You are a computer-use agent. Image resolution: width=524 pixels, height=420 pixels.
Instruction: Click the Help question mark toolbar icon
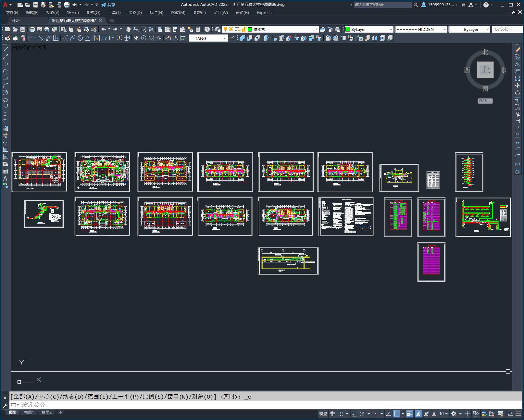(207, 29)
